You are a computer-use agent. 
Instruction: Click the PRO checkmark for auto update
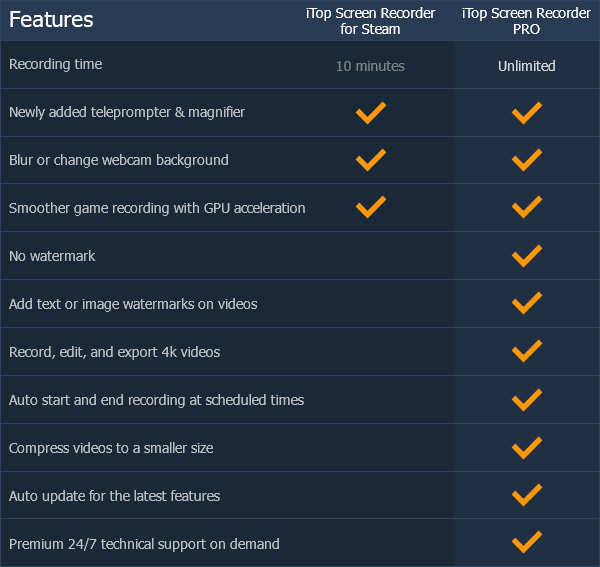coord(527,495)
